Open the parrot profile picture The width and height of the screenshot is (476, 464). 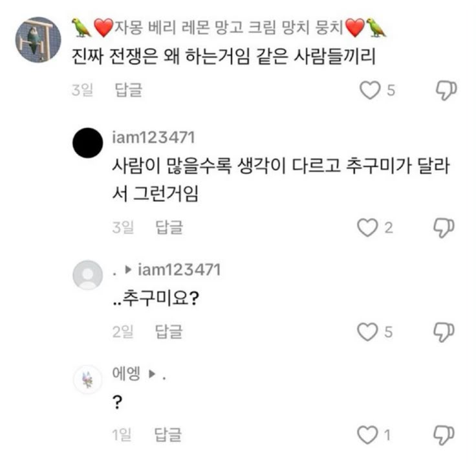[x=38, y=39]
